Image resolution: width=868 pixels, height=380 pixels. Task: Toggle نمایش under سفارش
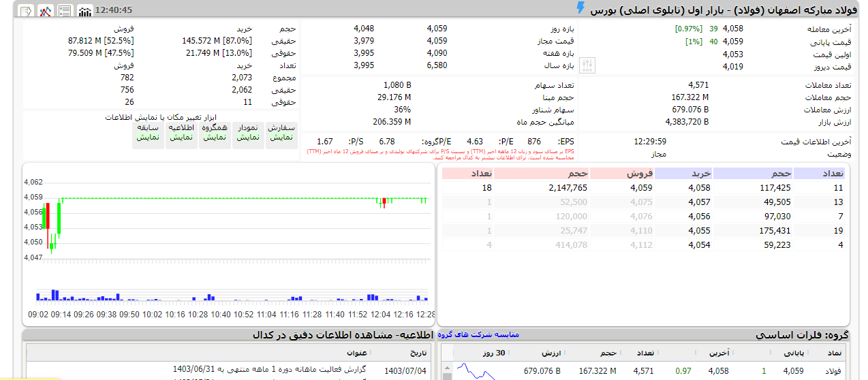click(x=281, y=137)
